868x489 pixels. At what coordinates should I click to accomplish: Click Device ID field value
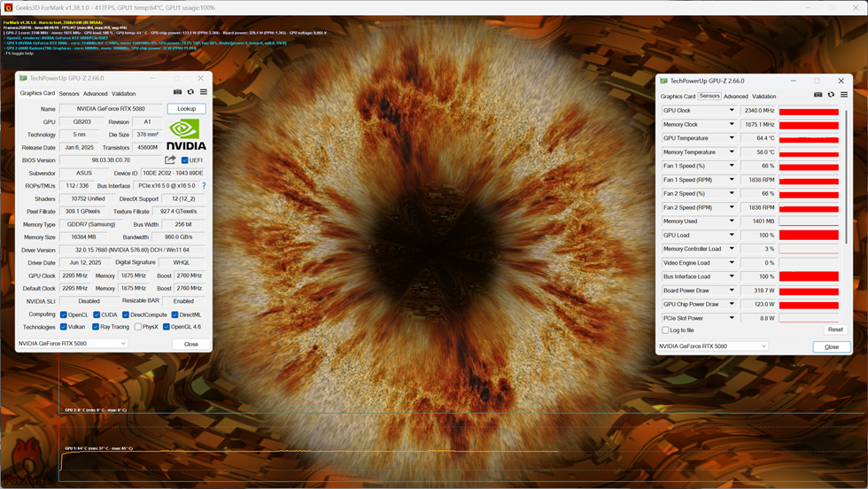click(173, 173)
